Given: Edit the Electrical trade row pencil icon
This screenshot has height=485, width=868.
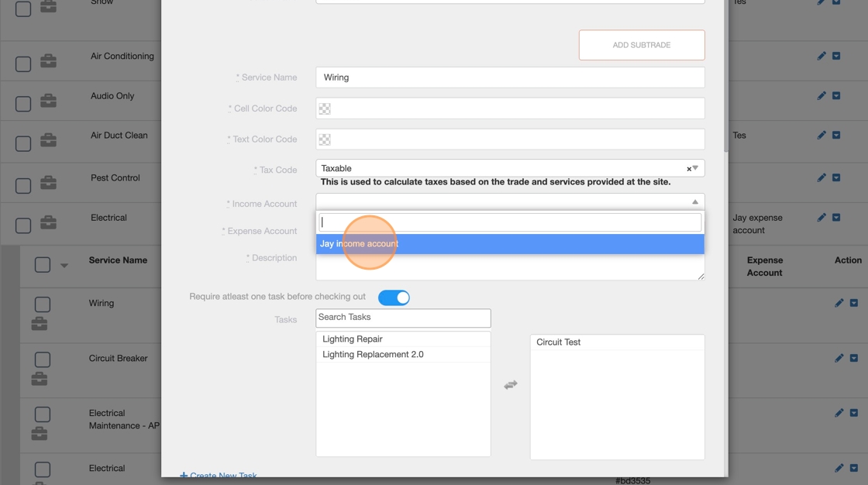Looking at the screenshot, I should (821, 218).
